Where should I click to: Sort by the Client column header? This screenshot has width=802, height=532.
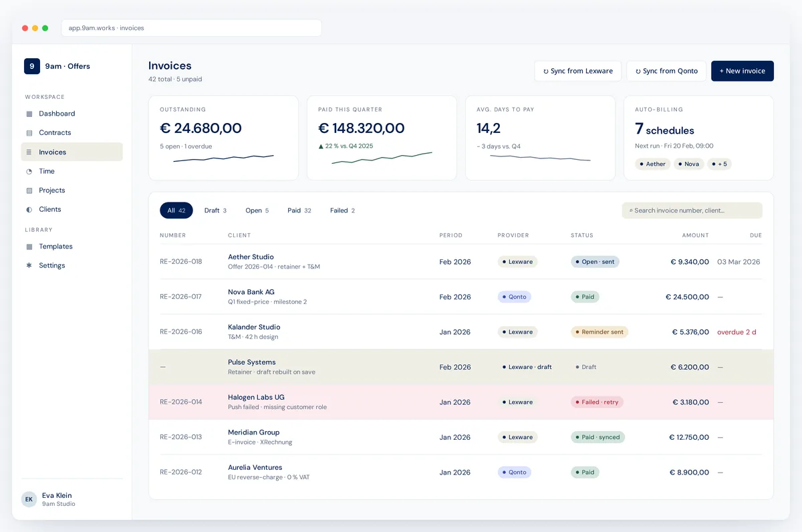point(239,235)
